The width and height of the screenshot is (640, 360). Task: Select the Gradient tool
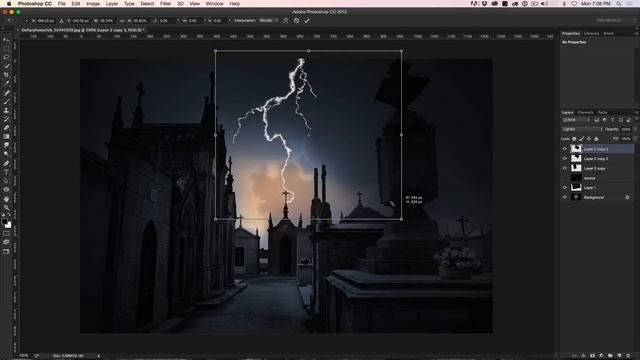(6, 136)
